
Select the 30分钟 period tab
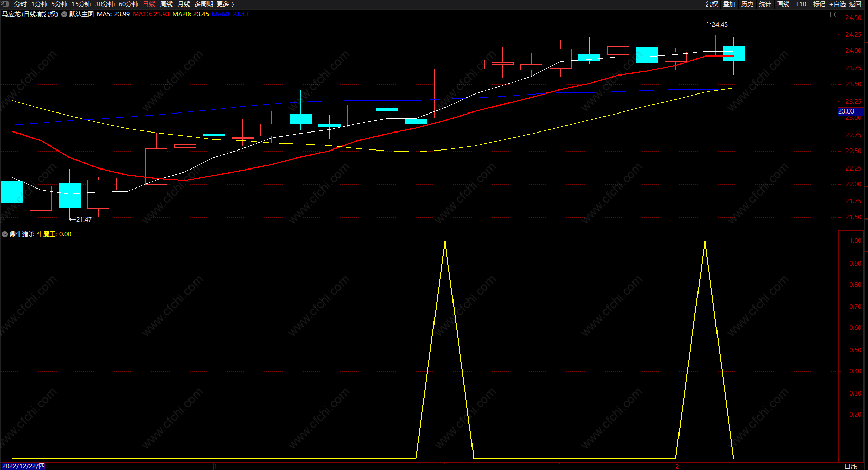click(105, 4)
